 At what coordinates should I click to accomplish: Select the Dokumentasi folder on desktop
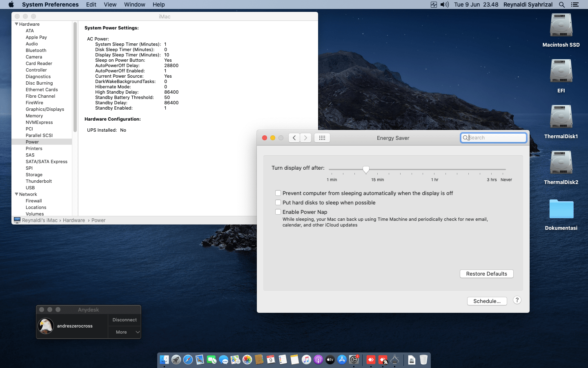tap(561, 209)
